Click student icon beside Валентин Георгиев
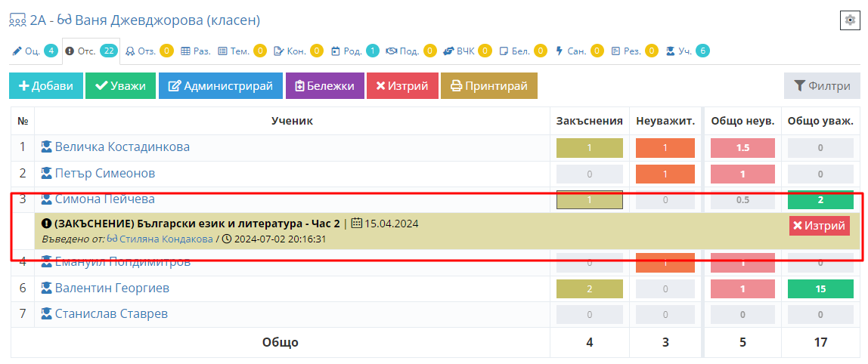Image resolution: width=868 pixels, height=364 pixels. point(46,288)
